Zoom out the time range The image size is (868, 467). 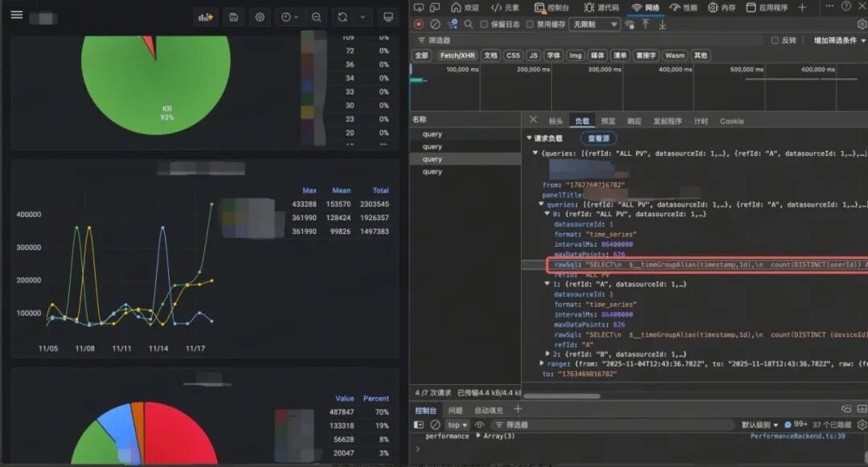(316, 17)
